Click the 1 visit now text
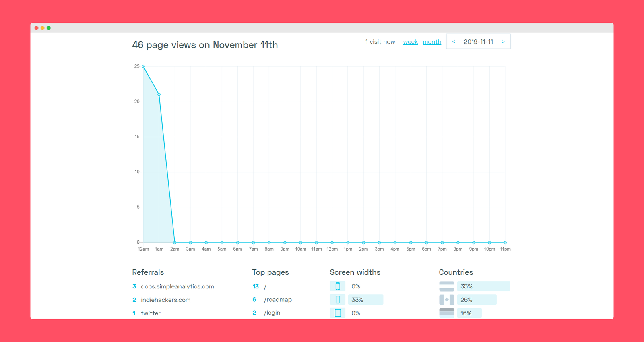The width and height of the screenshot is (644, 342). tap(380, 42)
